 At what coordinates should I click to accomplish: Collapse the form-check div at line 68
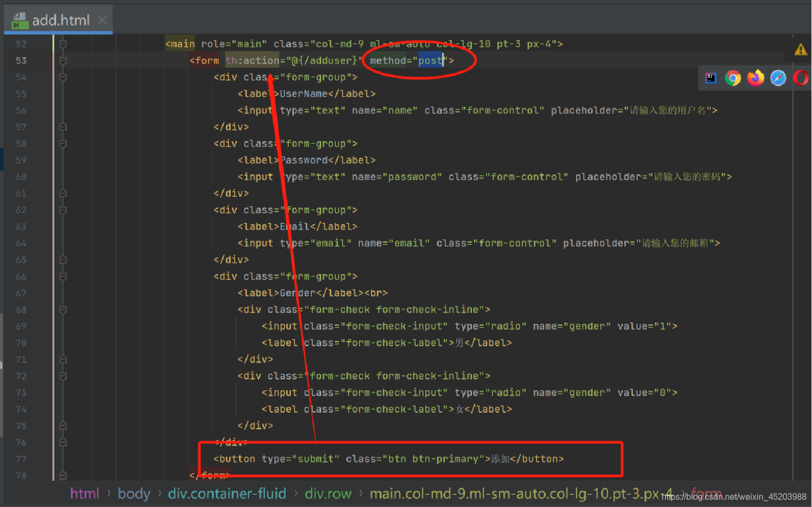tap(63, 310)
